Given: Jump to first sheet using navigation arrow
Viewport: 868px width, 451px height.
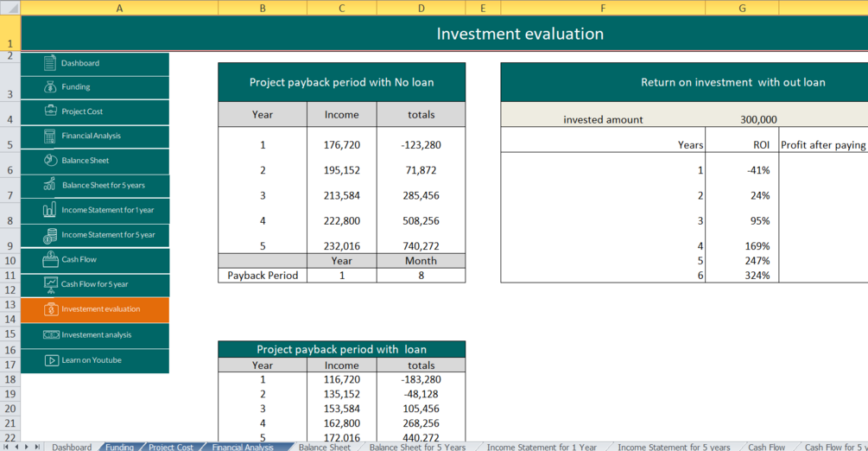Looking at the screenshot, I should point(6,447).
